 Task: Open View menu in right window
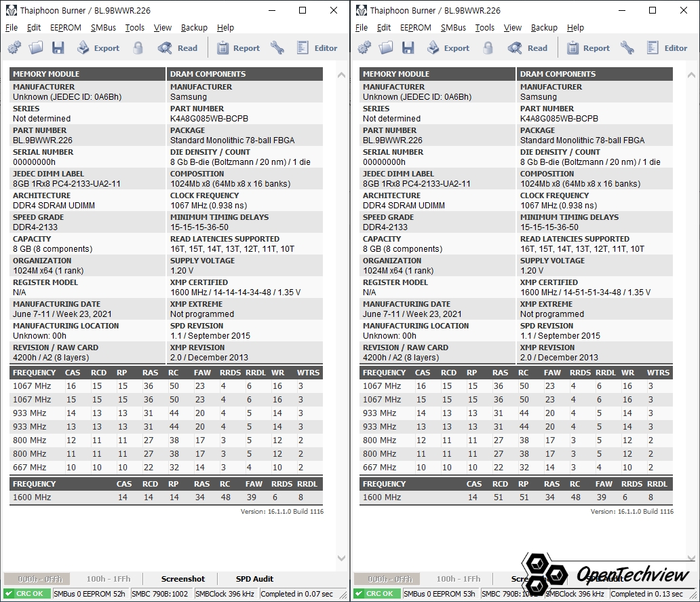513,27
